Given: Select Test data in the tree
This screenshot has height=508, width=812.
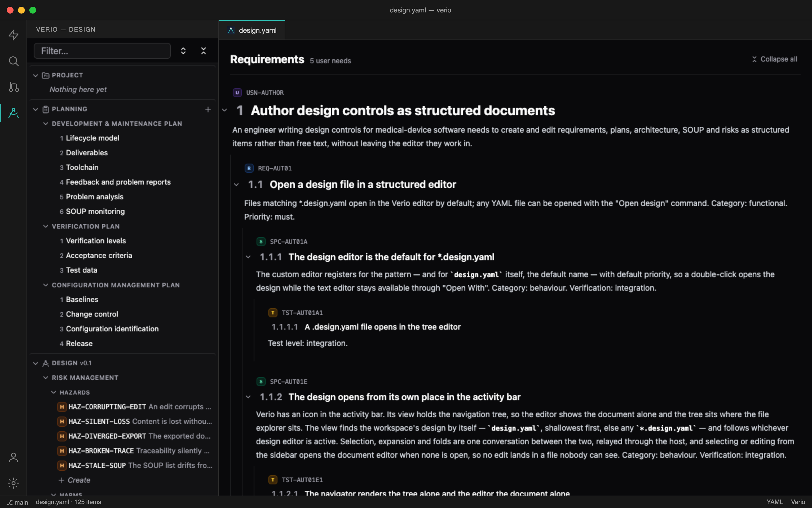Looking at the screenshot, I should tap(81, 270).
